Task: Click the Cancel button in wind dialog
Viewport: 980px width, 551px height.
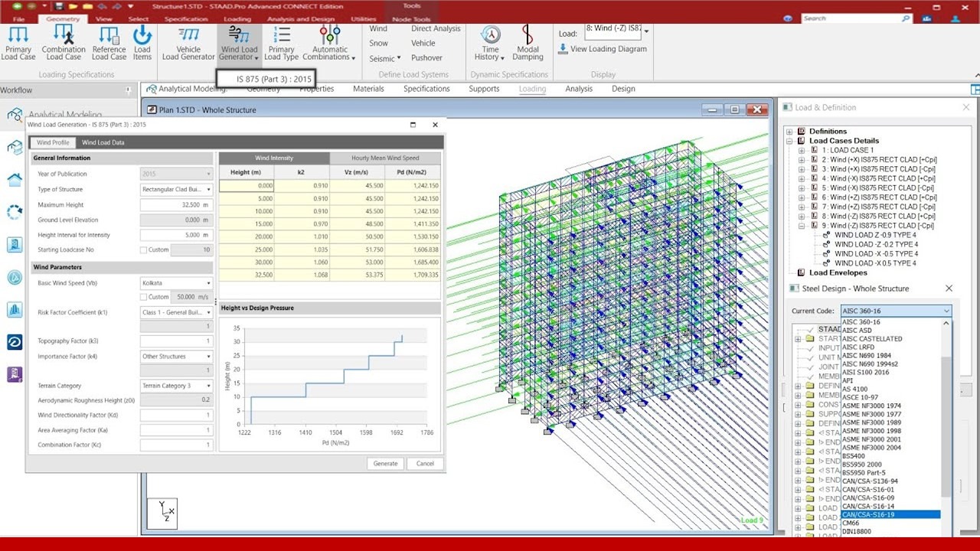Action: tap(425, 463)
